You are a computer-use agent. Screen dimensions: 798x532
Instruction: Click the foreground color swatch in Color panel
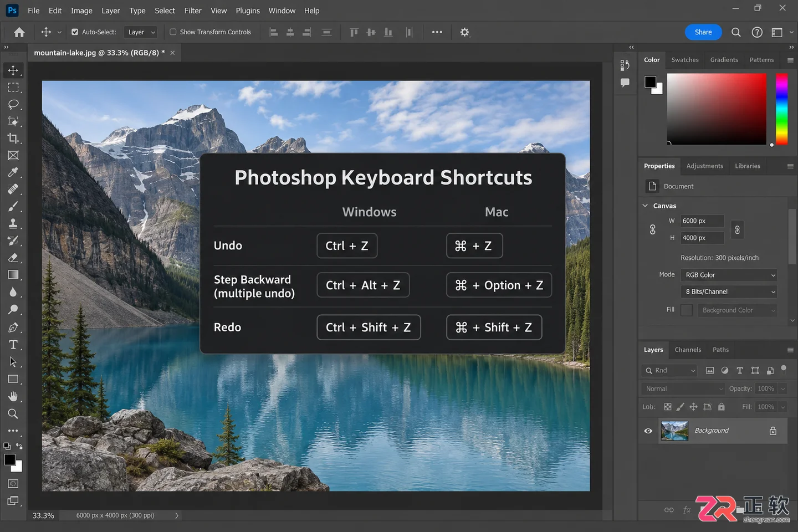pos(651,82)
